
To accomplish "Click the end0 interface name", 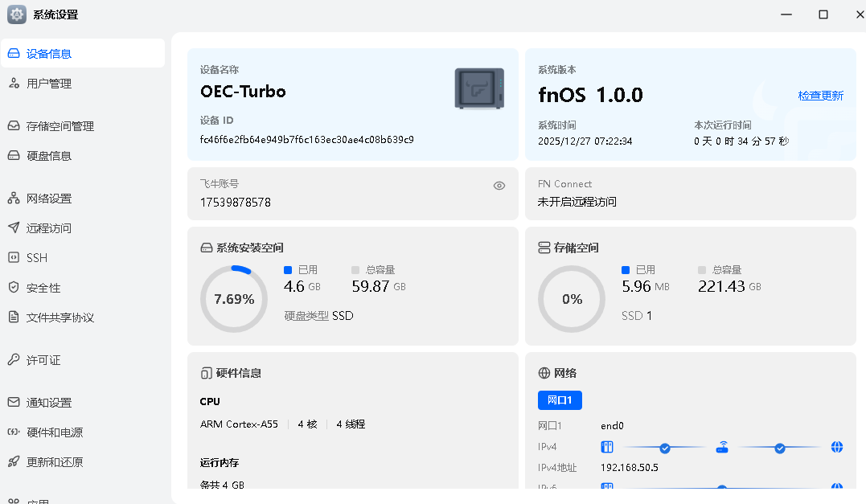I will pos(612,425).
